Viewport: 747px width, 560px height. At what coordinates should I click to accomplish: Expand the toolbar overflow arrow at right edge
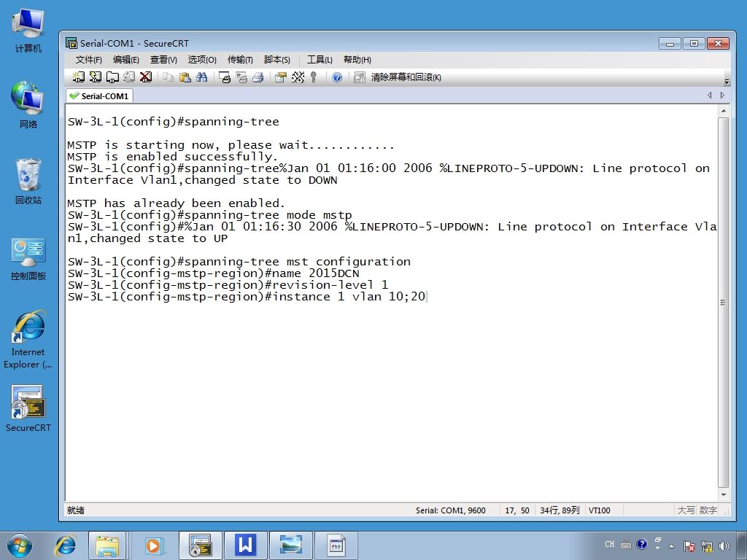click(x=727, y=82)
